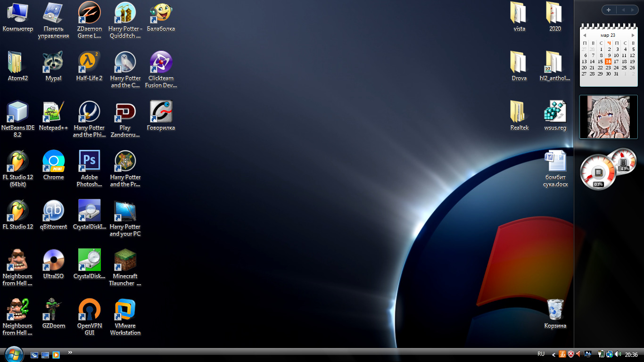Show hidden system tray icons
This screenshot has width=644, height=362.
[x=554, y=354]
